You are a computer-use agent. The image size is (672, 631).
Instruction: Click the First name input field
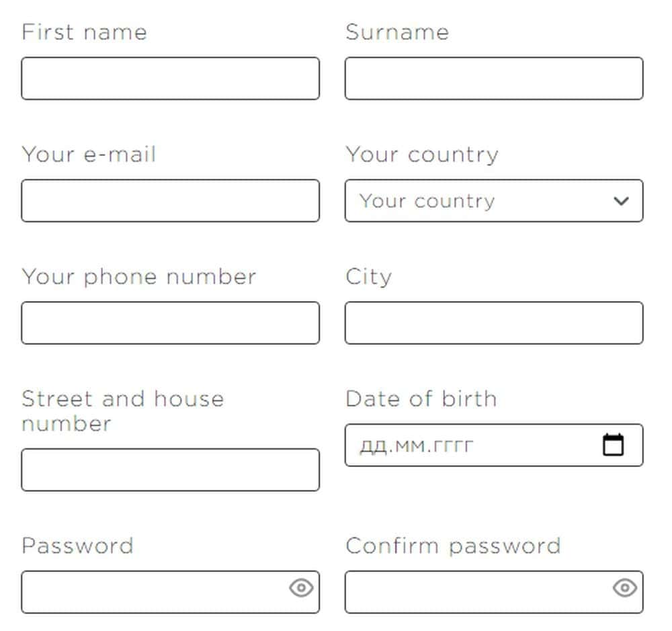tap(170, 79)
